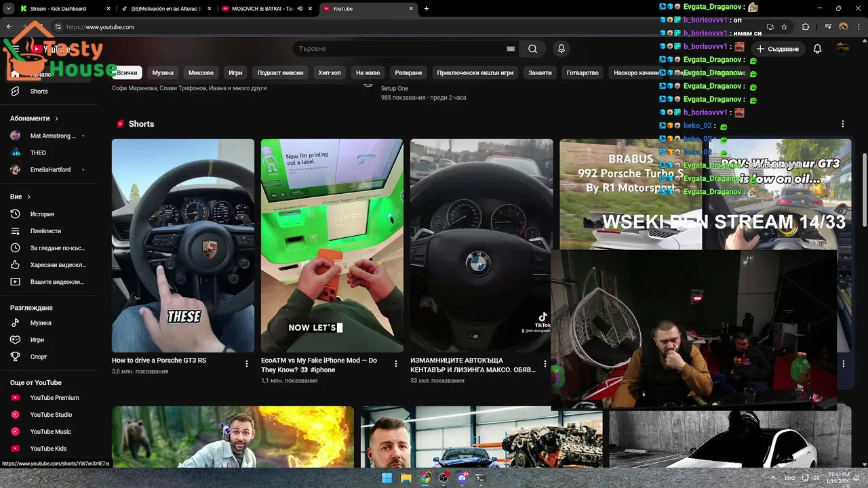Select the Готварство filter chip

point(583,73)
